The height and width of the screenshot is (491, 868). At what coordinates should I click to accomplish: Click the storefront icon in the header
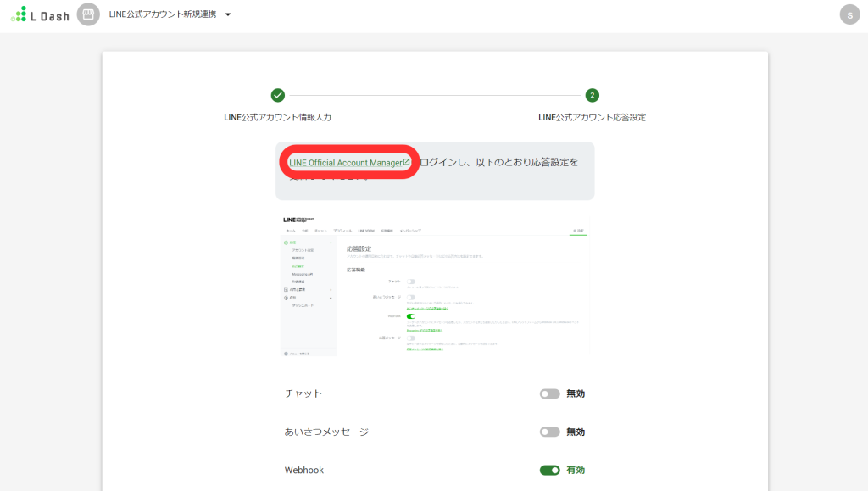88,14
